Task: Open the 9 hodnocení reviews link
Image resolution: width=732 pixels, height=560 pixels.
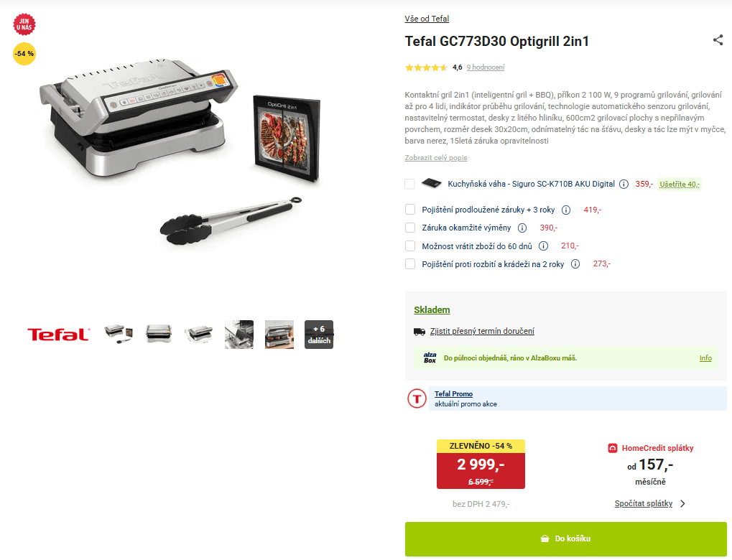Action: [486, 67]
